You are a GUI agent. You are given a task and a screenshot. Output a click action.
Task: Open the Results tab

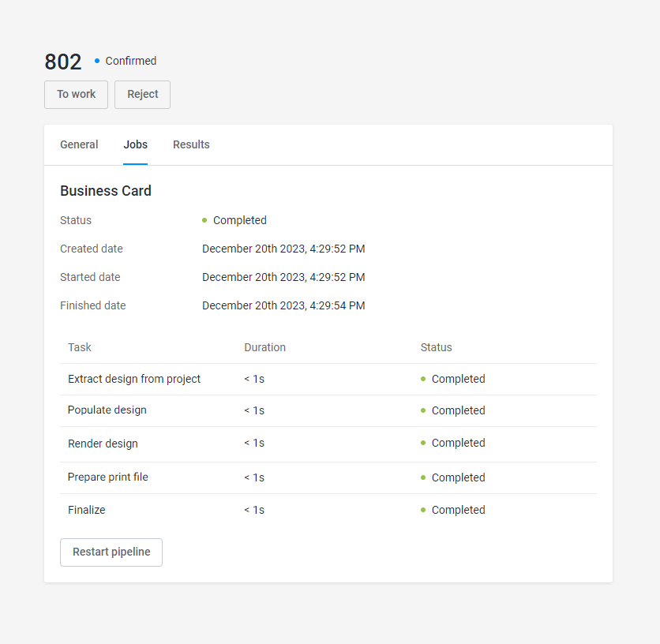point(191,144)
